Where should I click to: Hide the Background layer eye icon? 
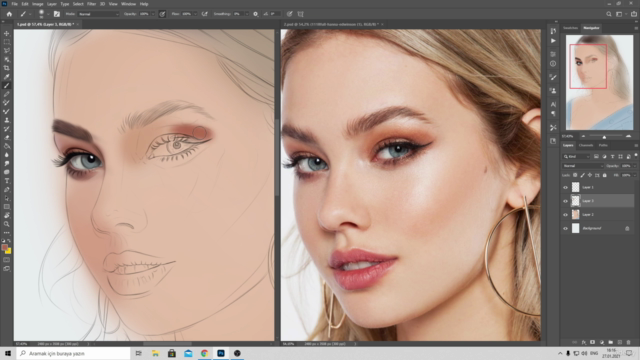tap(565, 228)
